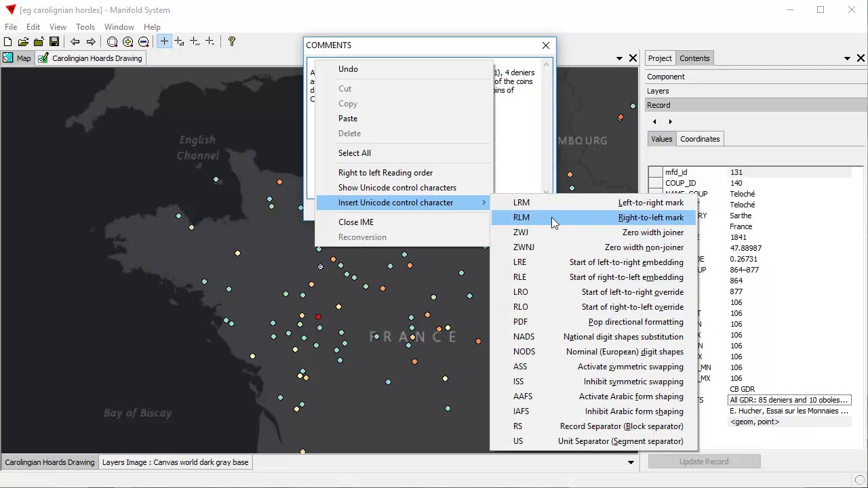Viewport: 868px width, 488px height.
Task: Switch to the Map tab
Action: click(x=17, y=58)
